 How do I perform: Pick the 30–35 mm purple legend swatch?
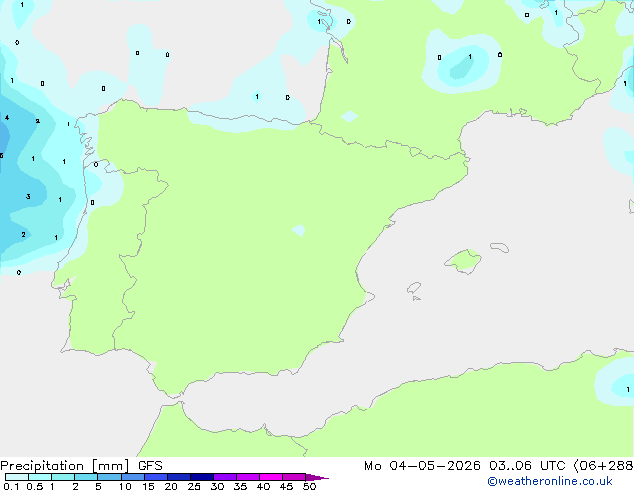click(225, 477)
